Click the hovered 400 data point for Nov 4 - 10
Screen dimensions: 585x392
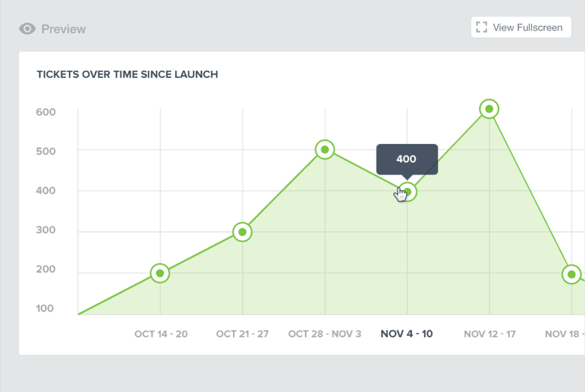click(407, 191)
